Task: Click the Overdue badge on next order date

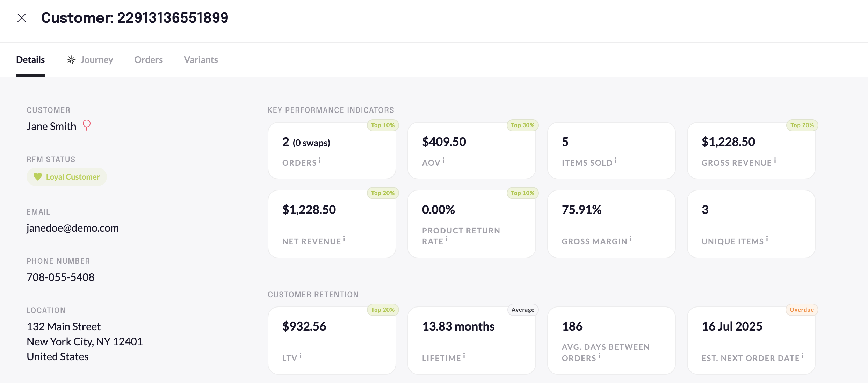Action: coord(802,310)
